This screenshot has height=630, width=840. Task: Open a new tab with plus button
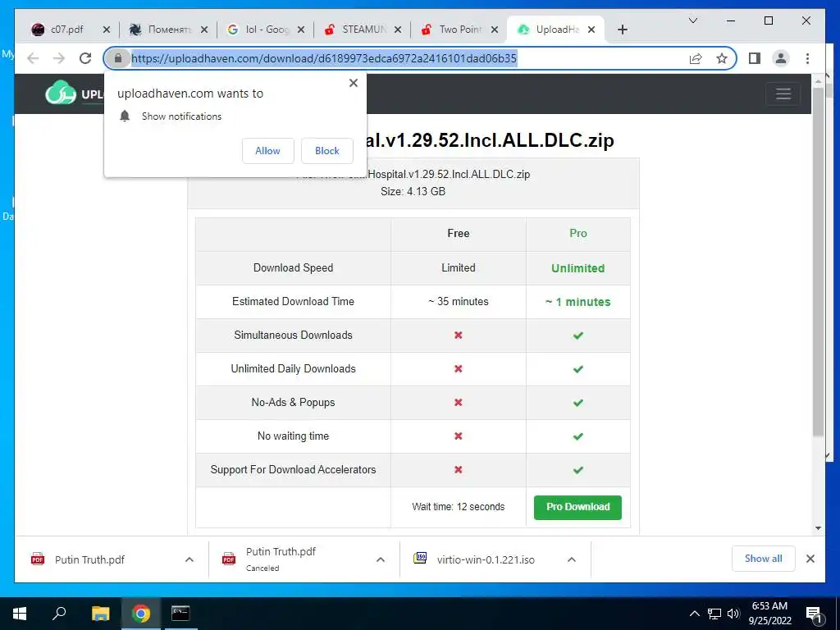(622, 30)
